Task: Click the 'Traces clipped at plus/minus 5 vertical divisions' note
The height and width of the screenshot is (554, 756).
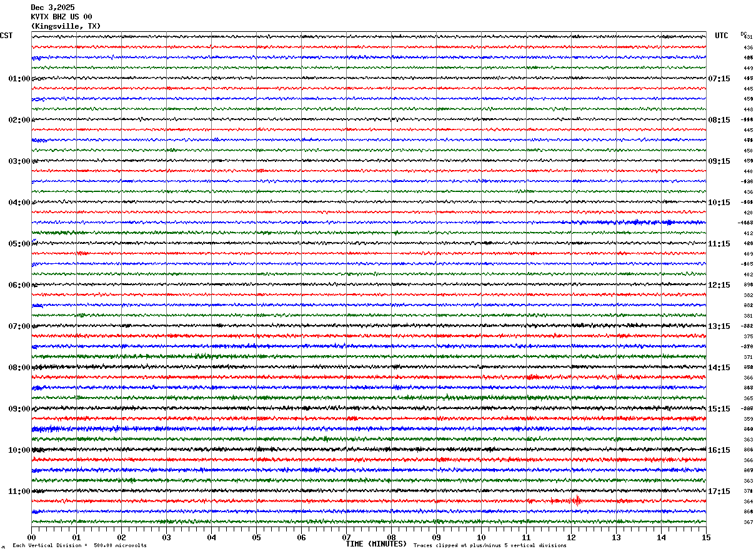Action: pos(490,546)
